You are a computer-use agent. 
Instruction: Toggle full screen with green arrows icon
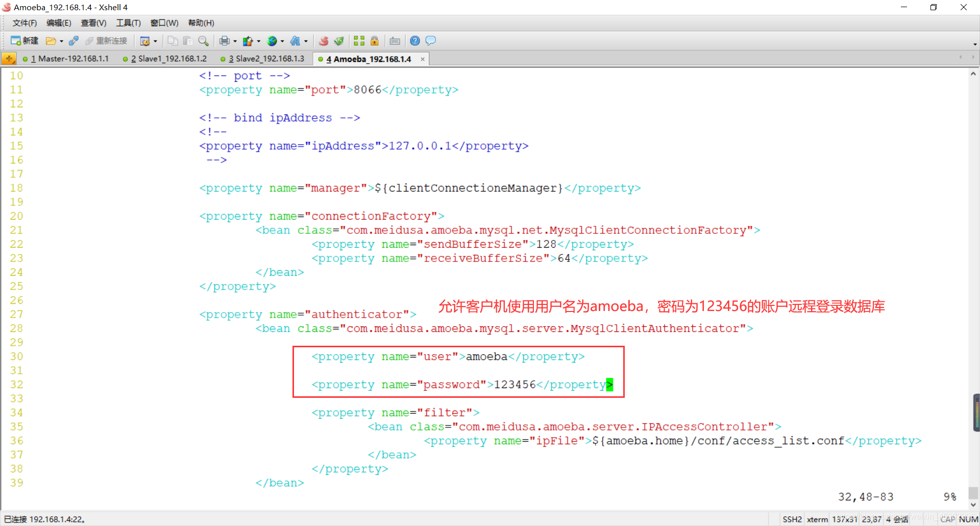(359, 41)
